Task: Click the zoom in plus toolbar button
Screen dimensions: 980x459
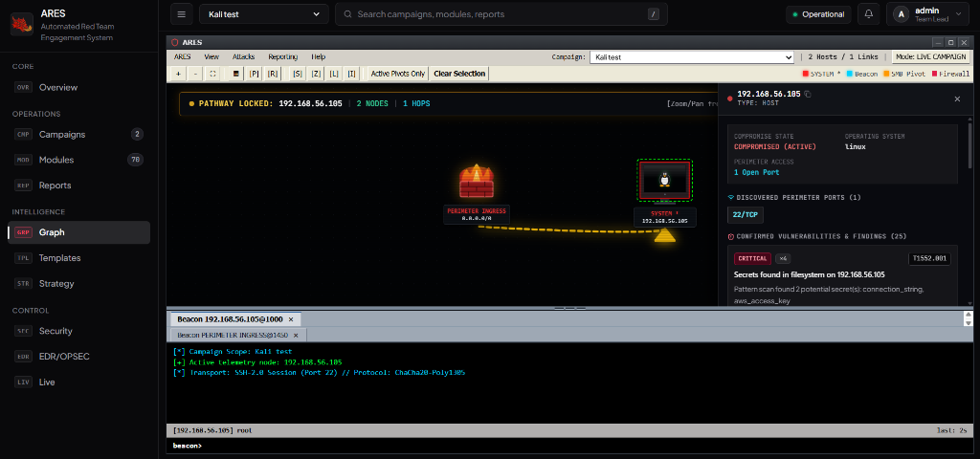Action: [x=178, y=74]
